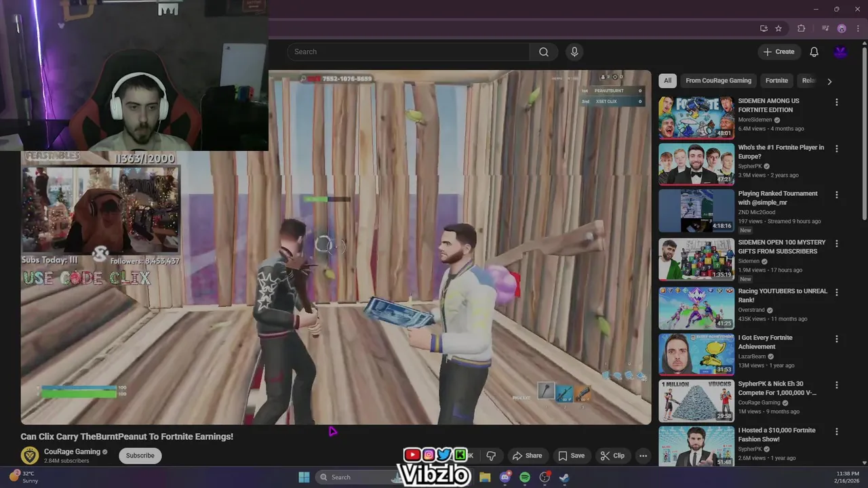Image resolution: width=868 pixels, height=488 pixels.
Task: Open SypherPK & Nick Eh 30 Compete thumbnail
Action: (x=696, y=401)
